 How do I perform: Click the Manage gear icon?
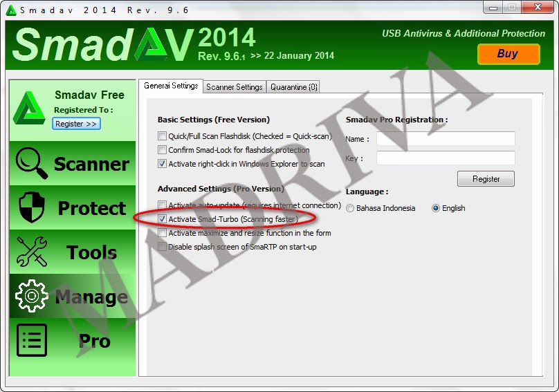point(32,296)
